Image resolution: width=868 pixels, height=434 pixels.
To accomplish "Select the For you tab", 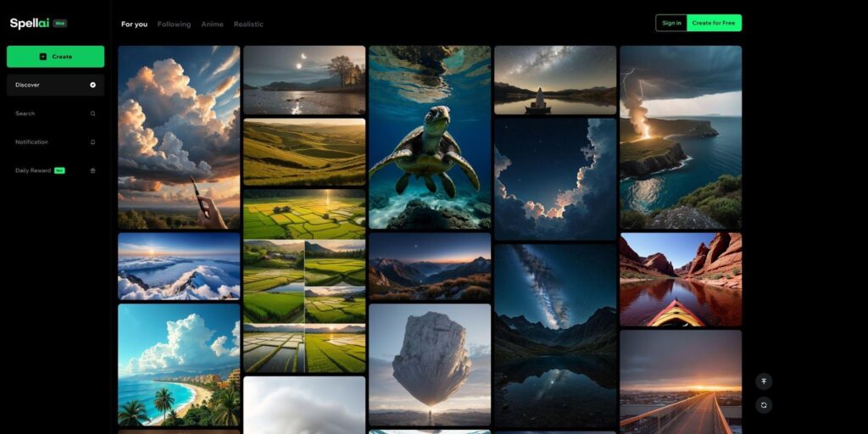I will [x=135, y=25].
